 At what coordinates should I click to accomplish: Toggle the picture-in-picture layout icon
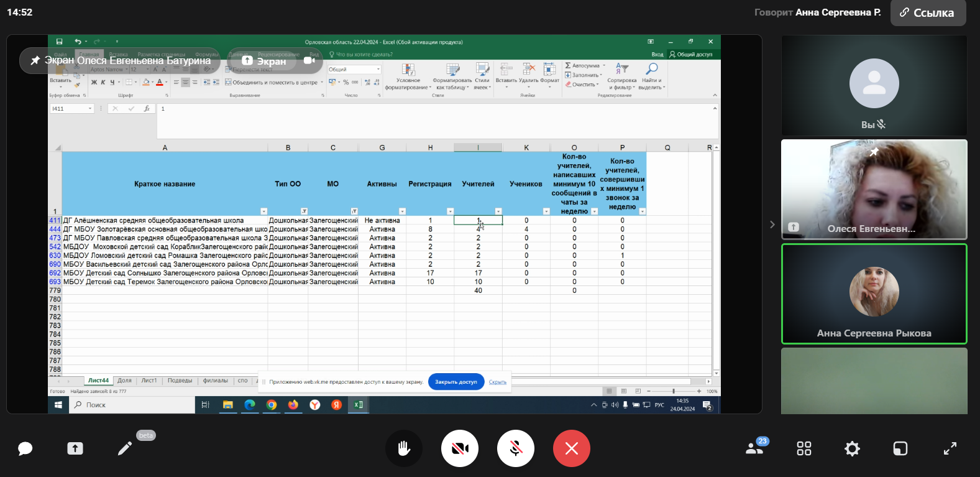[x=900, y=448]
